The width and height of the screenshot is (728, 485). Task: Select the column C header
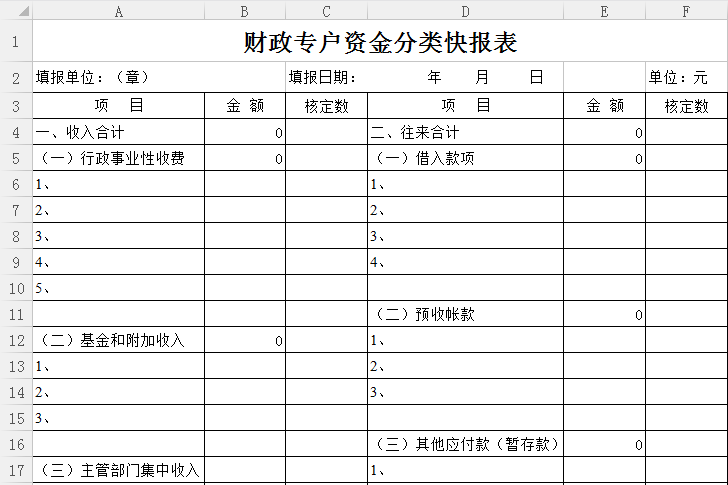(326, 11)
